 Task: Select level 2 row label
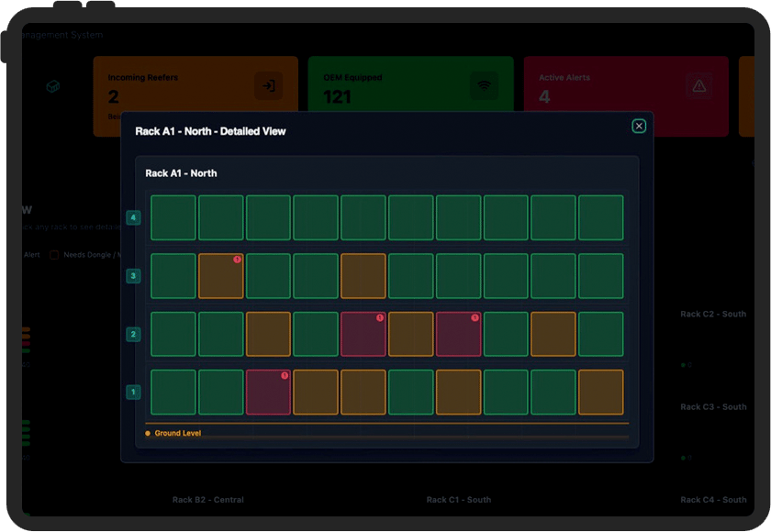134,335
